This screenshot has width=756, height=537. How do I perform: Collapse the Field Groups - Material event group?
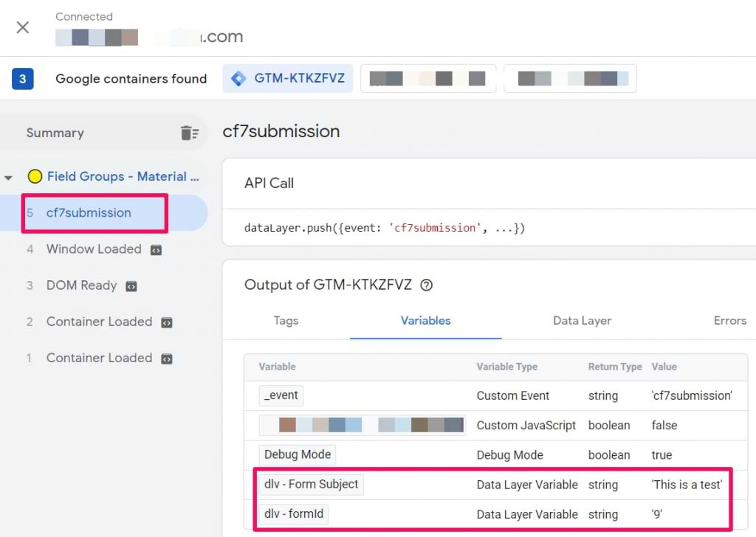tap(10, 176)
